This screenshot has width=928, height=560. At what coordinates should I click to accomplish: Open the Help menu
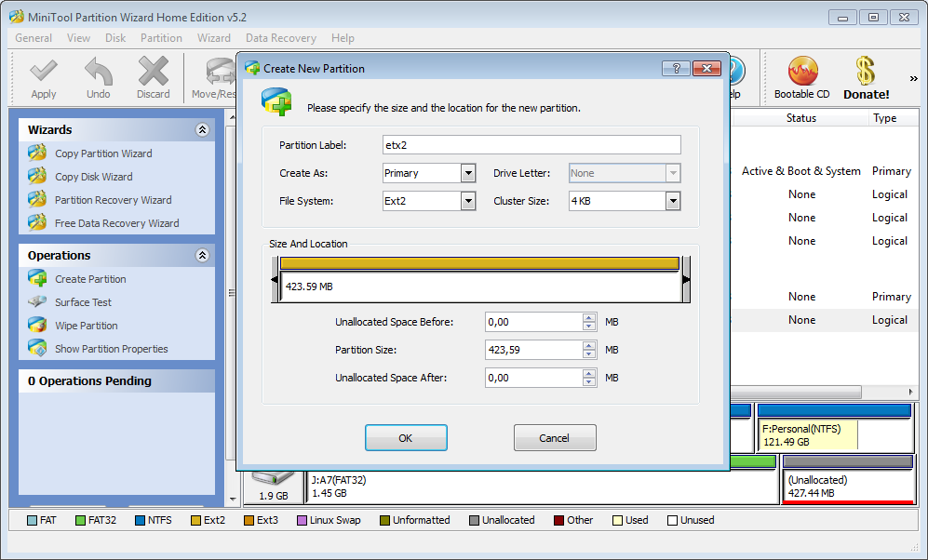point(343,38)
